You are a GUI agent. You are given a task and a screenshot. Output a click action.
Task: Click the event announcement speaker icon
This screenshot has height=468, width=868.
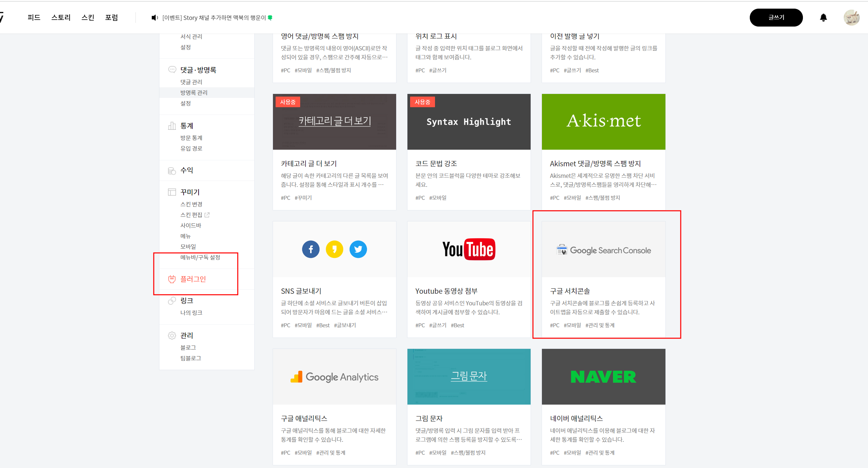coord(155,18)
